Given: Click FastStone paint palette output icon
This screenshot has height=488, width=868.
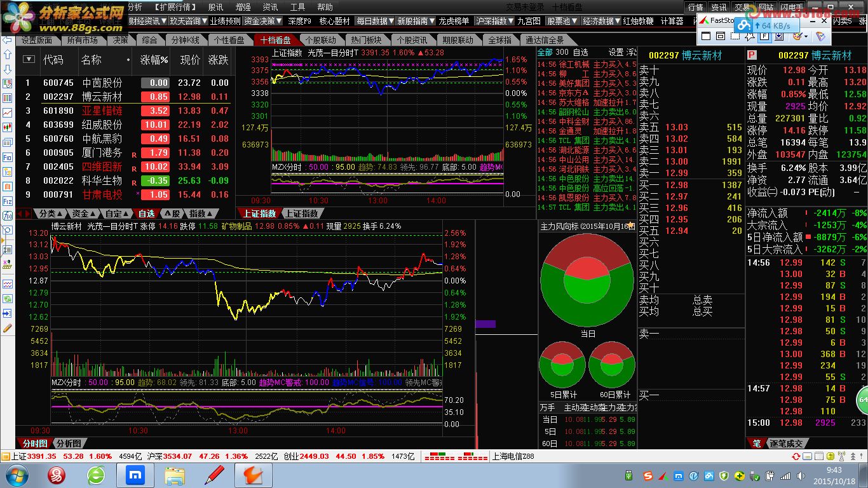Looking at the screenshot, I should click(798, 36).
